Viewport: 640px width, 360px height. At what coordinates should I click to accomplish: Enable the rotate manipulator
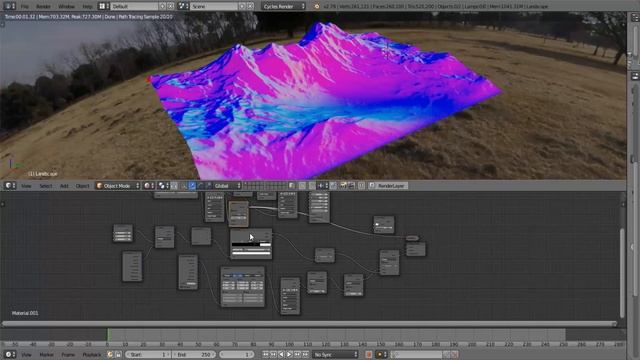pyautogui.click(x=200, y=186)
